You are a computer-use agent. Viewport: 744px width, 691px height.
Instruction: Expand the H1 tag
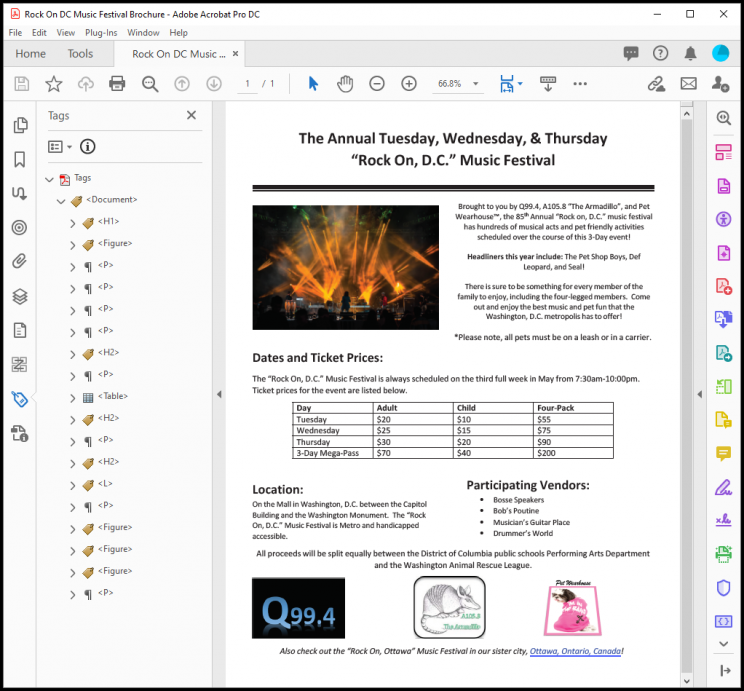(73, 223)
